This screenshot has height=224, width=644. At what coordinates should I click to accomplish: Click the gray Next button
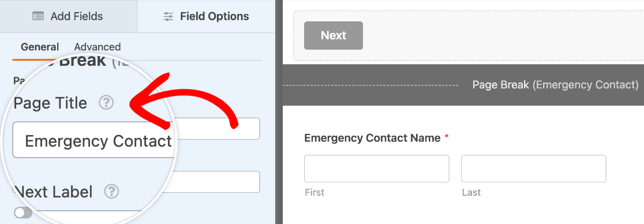[x=334, y=35]
